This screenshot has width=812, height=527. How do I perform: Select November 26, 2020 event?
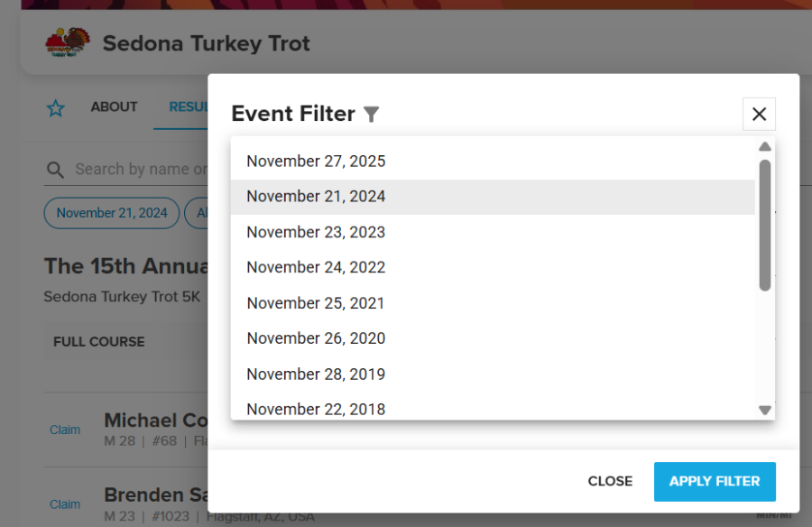click(x=316, y=338)
